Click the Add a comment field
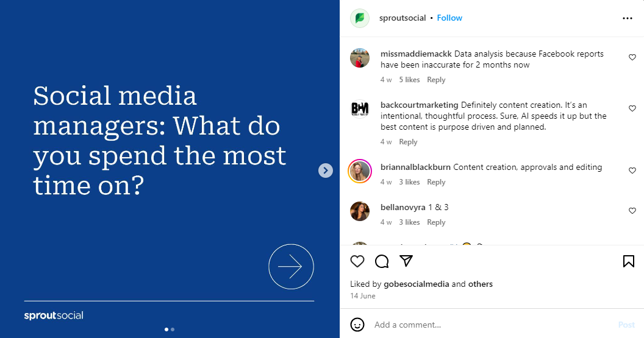This screenshot has height=338, width=644. 493,325
